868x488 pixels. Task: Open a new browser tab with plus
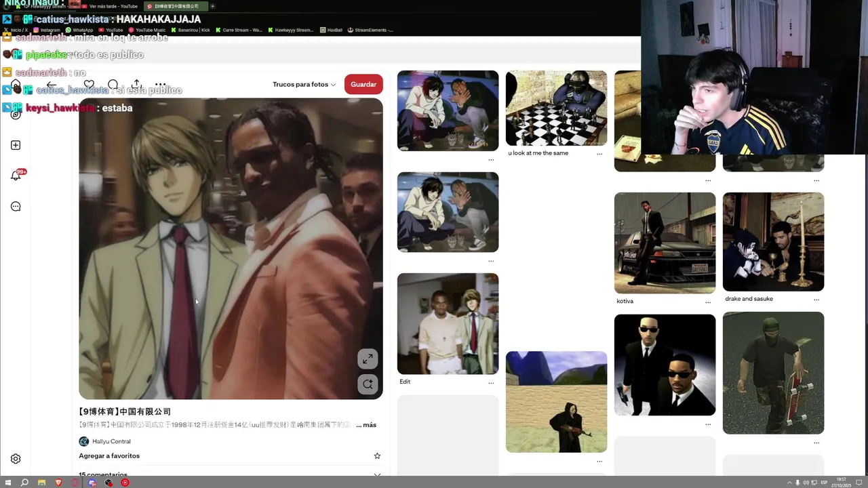pos(212,6)
